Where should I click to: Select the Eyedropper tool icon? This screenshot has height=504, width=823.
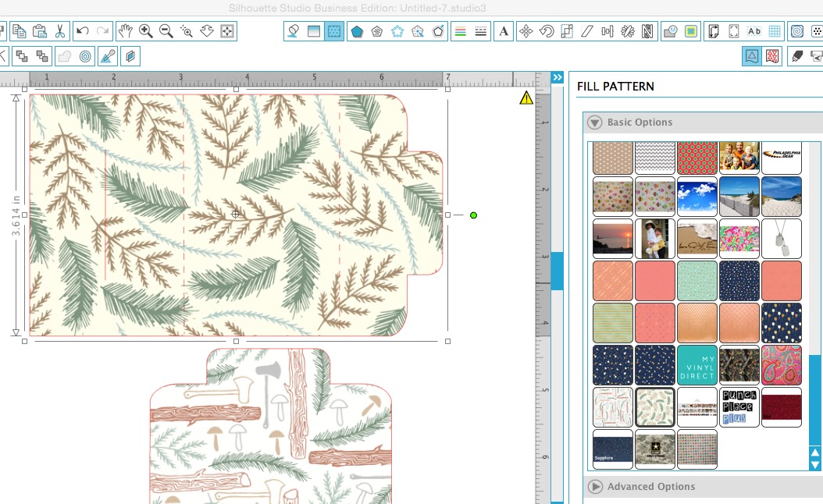click(108, 56)
